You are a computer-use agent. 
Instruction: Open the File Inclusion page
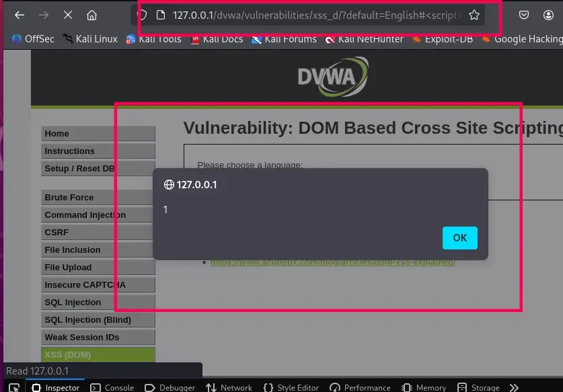coord(98,250)
